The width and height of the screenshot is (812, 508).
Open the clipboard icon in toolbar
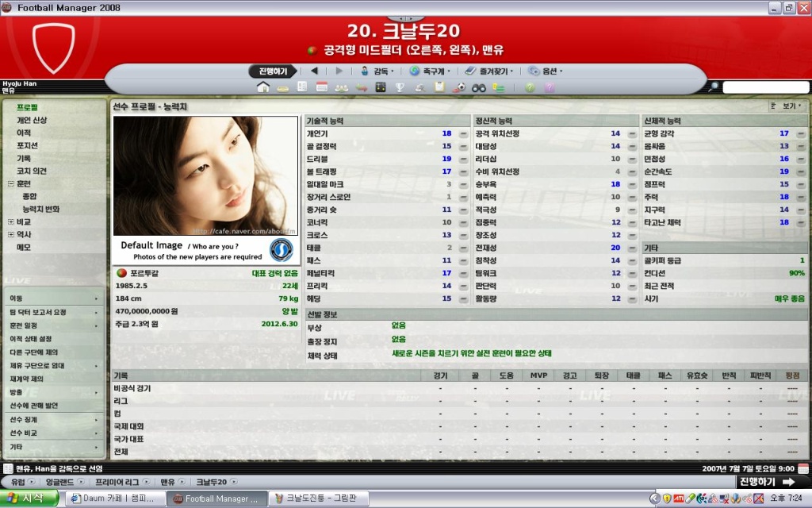(x=439, y=87)
